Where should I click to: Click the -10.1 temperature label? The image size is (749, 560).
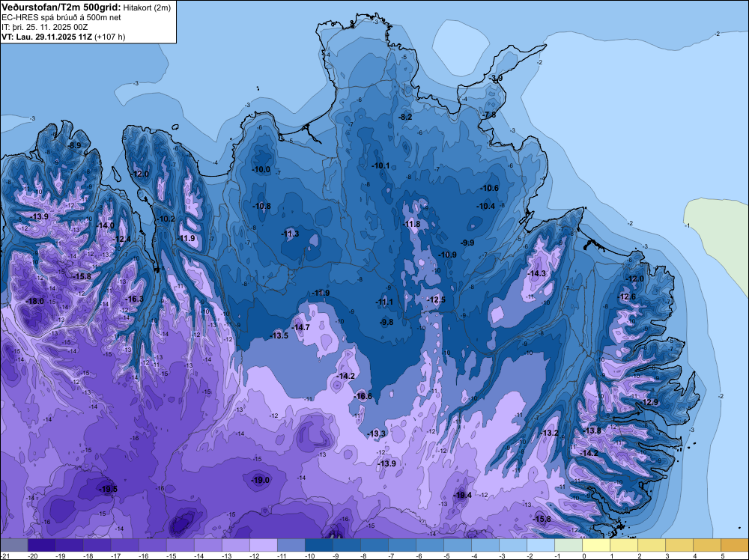[x=380, y=165]
